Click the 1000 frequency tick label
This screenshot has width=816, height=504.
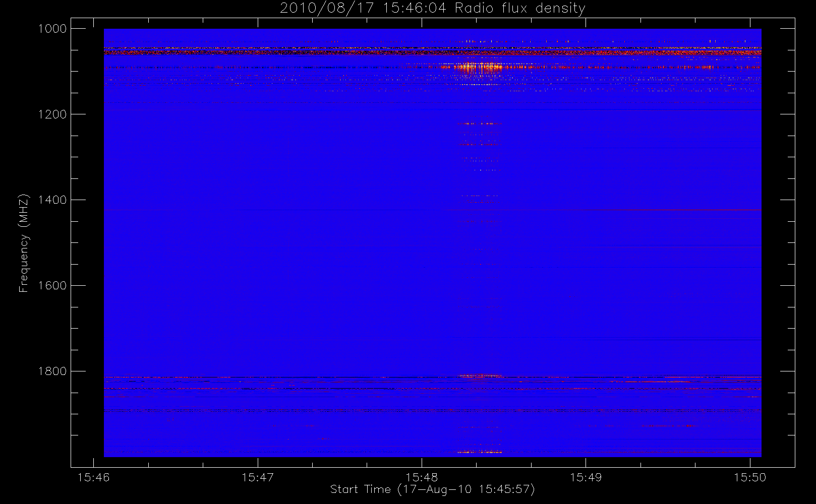(52, 29)
